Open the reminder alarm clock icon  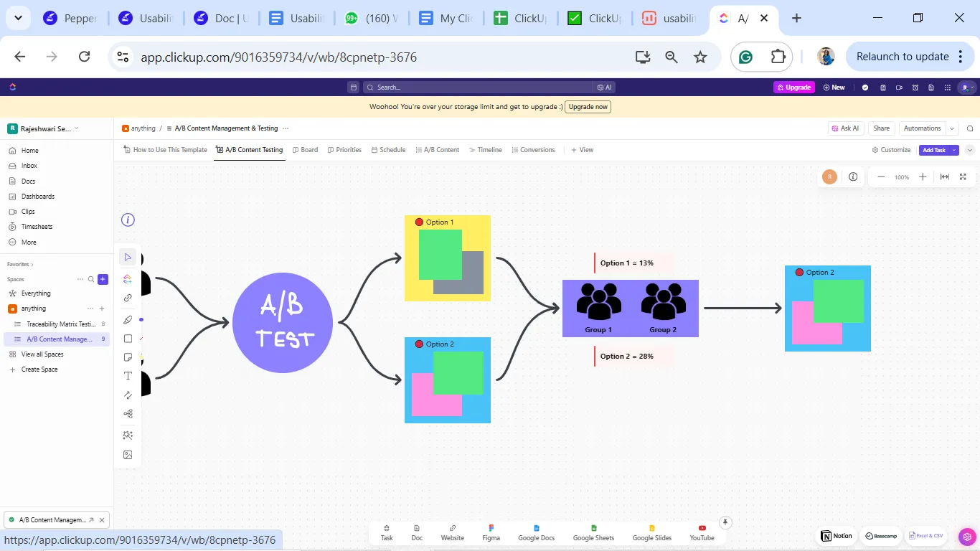[x=915, y=88]
